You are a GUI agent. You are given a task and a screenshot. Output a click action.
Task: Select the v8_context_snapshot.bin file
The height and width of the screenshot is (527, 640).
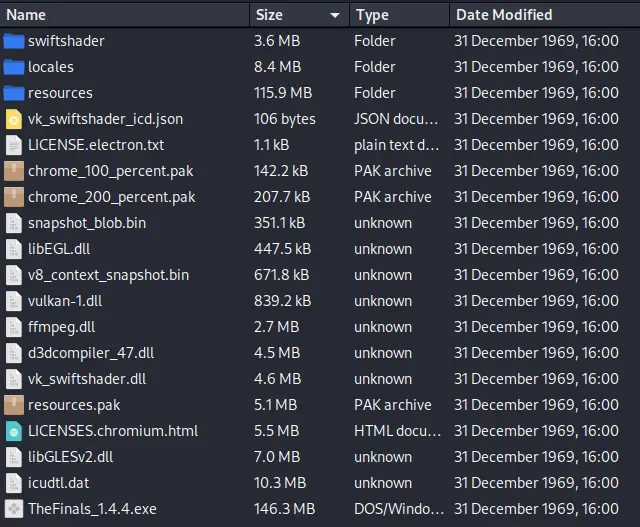(108, 275)
